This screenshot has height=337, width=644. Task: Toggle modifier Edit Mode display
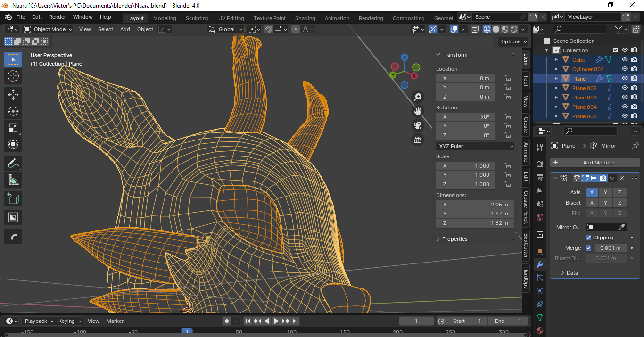[586, 178]
